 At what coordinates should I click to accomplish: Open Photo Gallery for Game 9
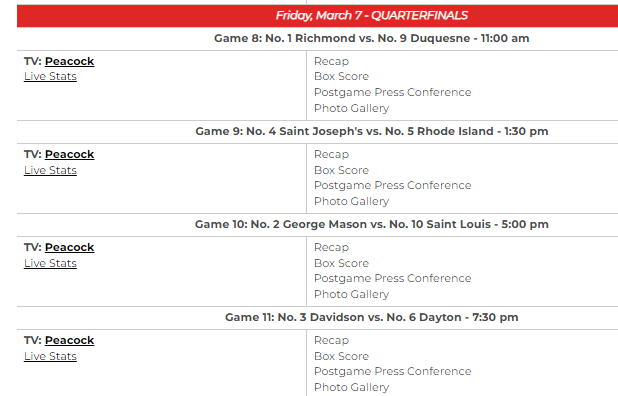pyautogui.click(x=352, y=201)
